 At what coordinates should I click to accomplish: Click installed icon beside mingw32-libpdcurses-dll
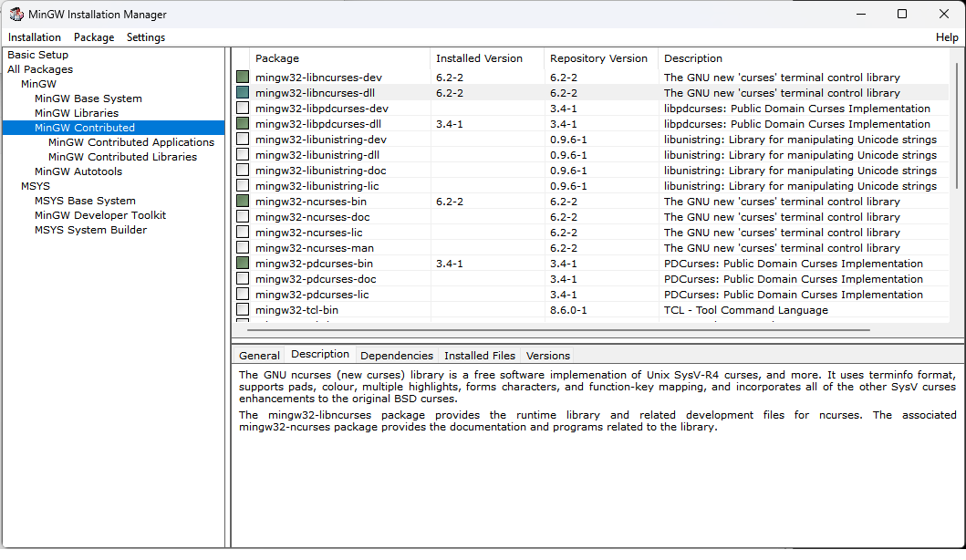(243, 124)
